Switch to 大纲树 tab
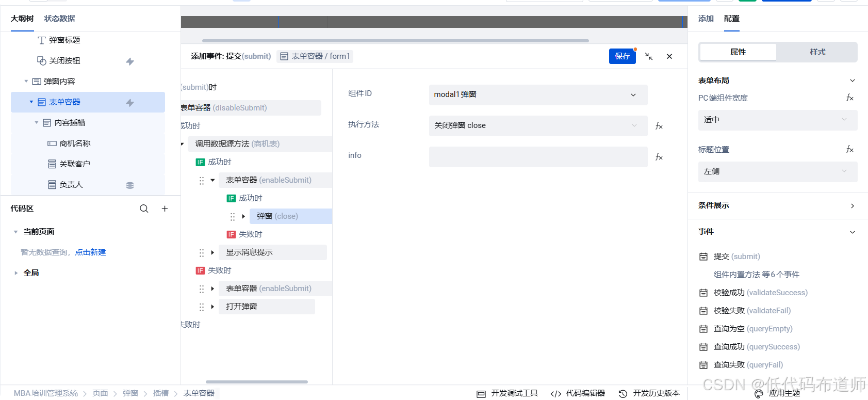The width and height of the screenshot is (868, 400). (22, 19)
